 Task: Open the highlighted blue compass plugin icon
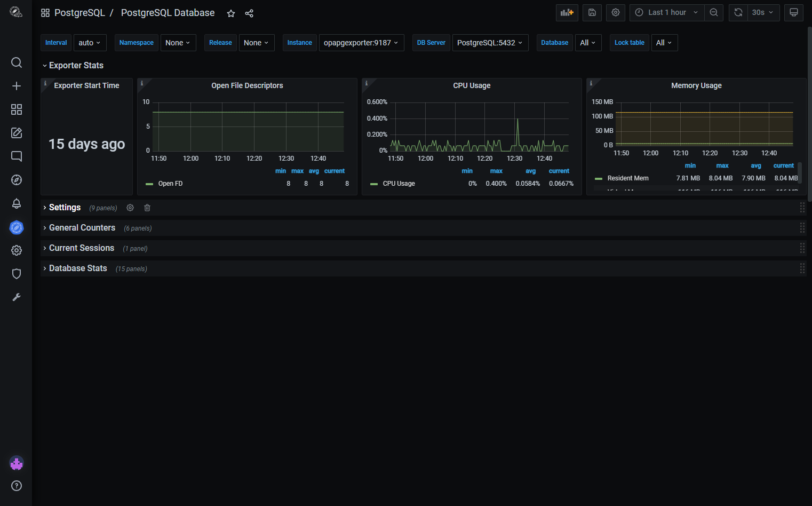(17, 228)
